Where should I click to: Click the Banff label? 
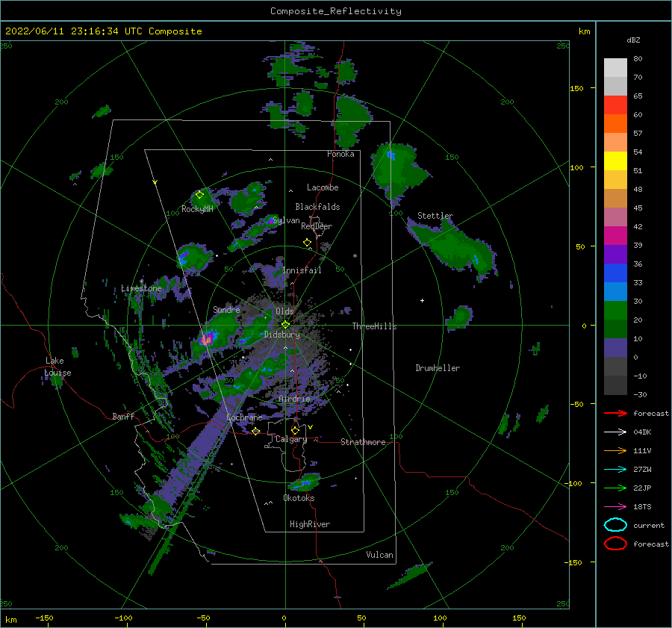click(123, 416)
